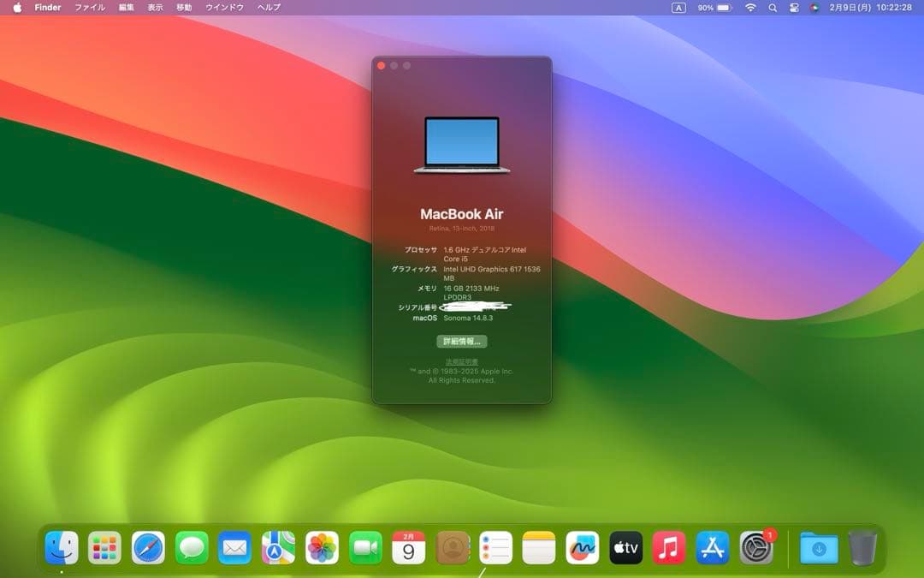Open System Settings showing the update badge

pos(757,545)
